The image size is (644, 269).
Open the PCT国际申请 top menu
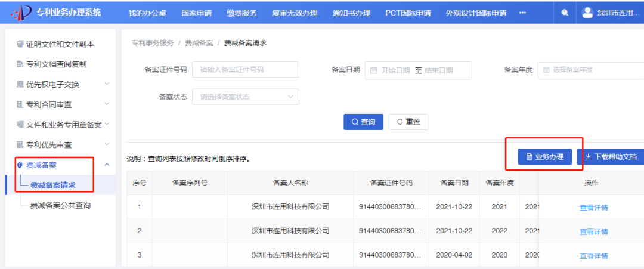[x=407, y=13]
